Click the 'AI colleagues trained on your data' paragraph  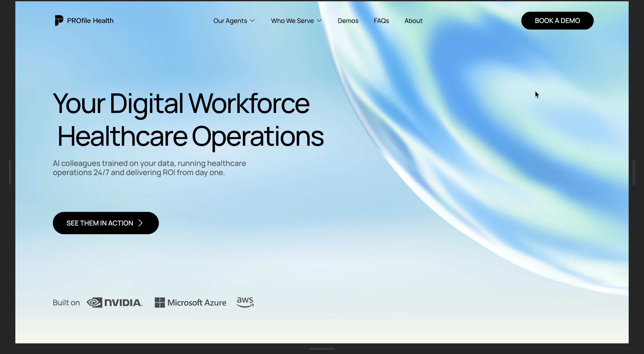pos(149,168)
